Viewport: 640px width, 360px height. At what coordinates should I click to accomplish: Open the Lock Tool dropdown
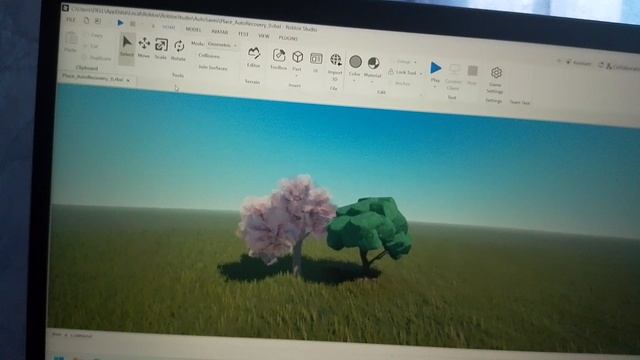[404, 73]
